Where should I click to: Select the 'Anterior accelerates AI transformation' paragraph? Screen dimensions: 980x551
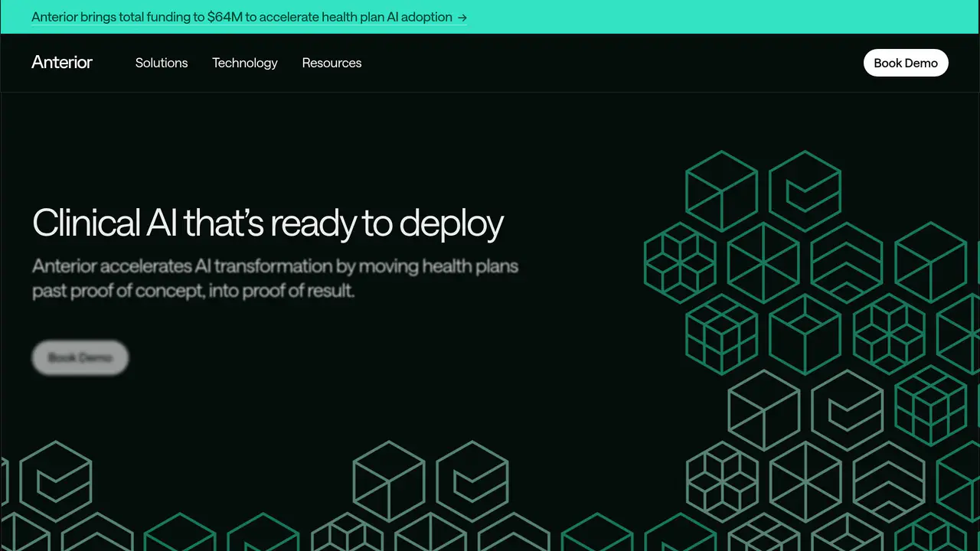(276, 279)
